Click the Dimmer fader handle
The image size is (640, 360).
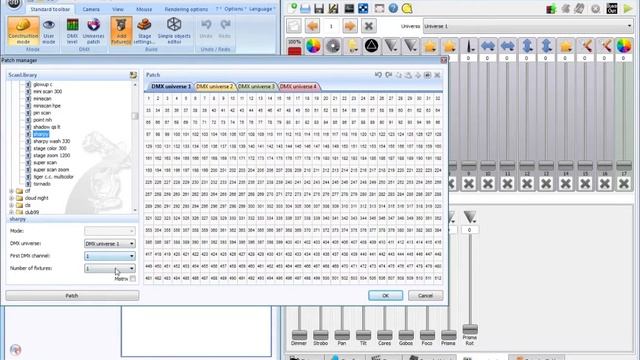[x=299, y=335]
